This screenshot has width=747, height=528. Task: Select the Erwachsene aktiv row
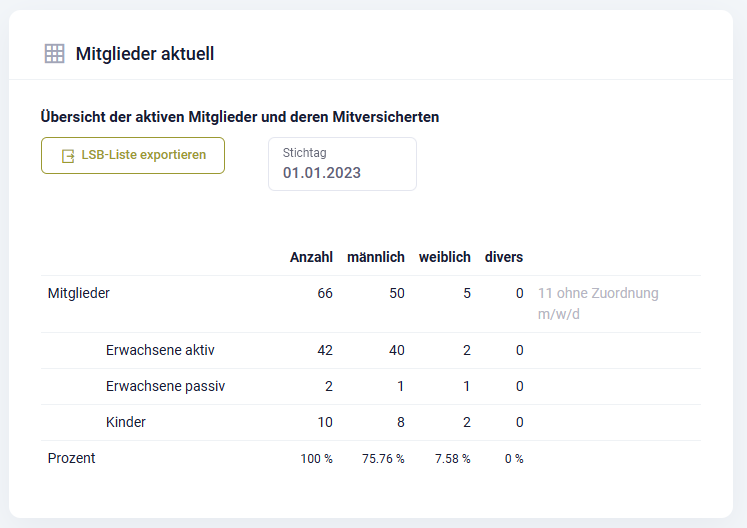tap(160, 350)
